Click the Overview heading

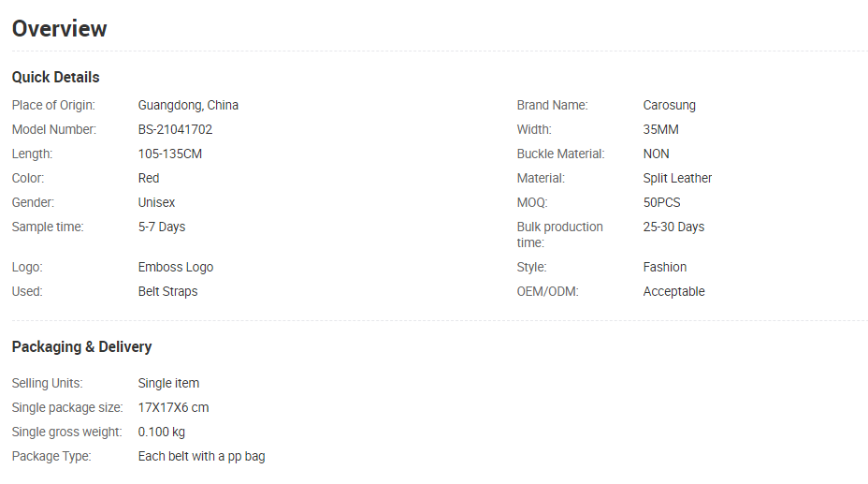click(59, 29)
